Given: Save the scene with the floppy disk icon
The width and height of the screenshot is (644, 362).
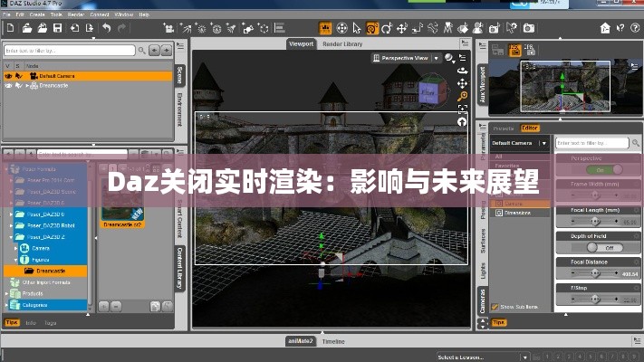Looking at the screenshot, I should click(x=58, y=29).
